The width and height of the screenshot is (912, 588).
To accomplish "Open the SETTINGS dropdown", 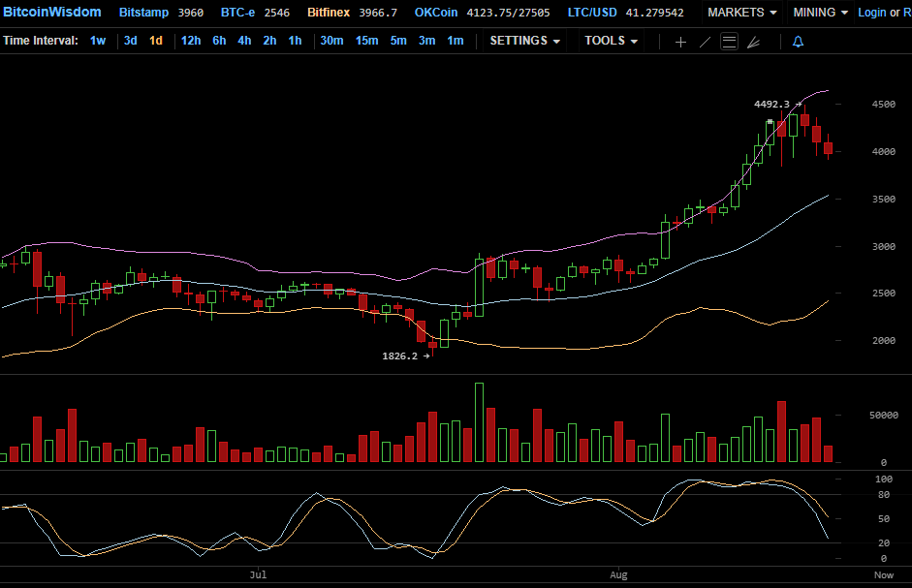I will 524,41.
